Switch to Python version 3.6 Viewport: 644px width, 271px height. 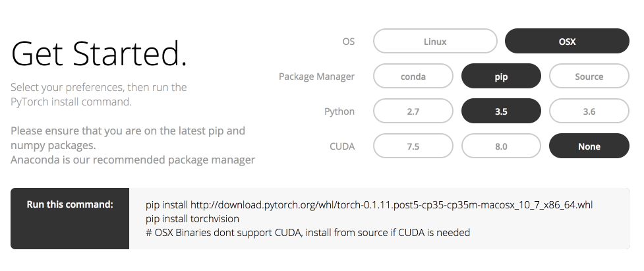(x=589, y=111)
